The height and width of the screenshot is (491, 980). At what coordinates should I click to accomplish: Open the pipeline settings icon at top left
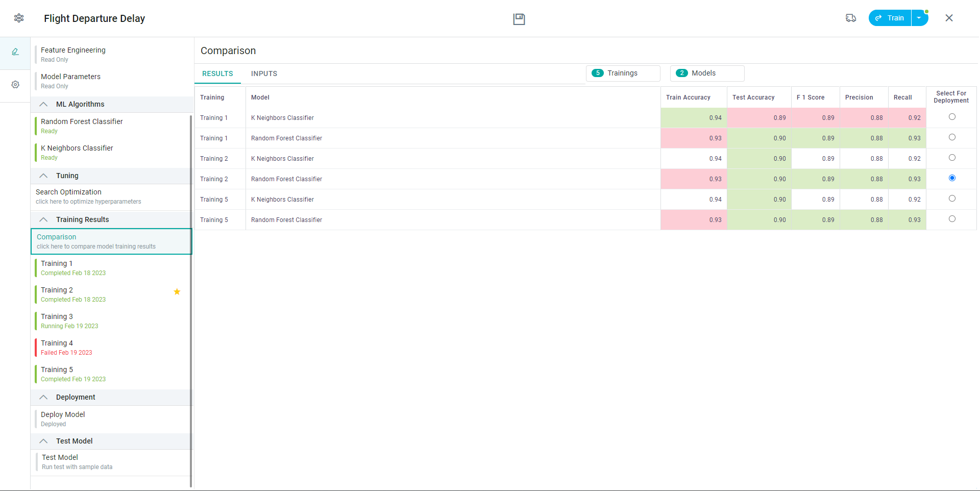coord(19,18)
